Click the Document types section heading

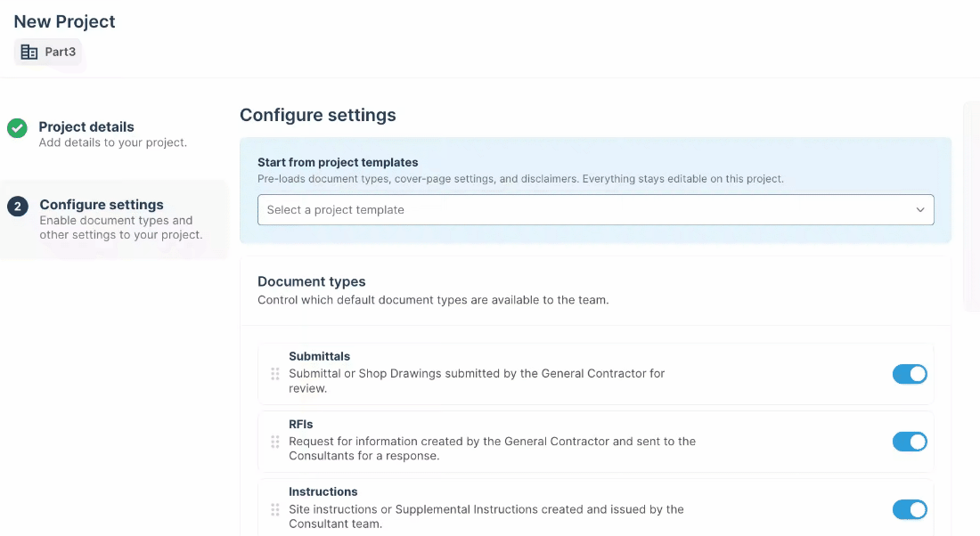pyautogui.click(x=311, y=281)
